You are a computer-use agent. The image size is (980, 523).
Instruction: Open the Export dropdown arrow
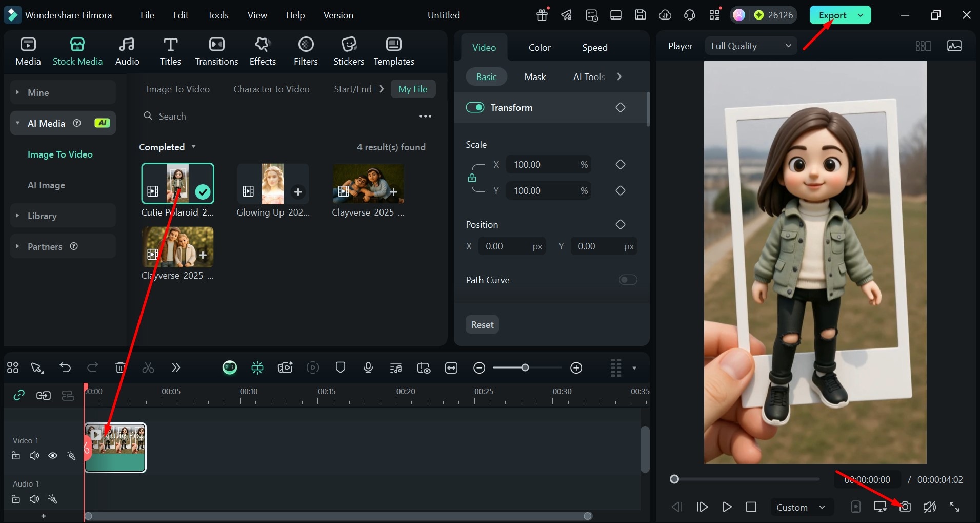861,15
